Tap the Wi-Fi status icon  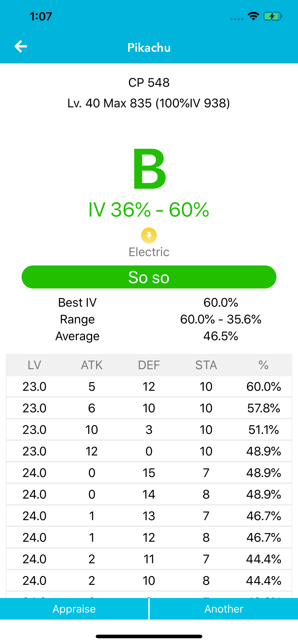[253, 17]
